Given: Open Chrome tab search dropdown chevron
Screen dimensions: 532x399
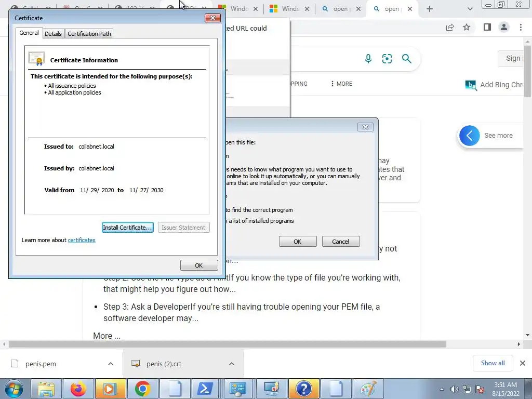Looking at the screenshot, I should [470, 9].
